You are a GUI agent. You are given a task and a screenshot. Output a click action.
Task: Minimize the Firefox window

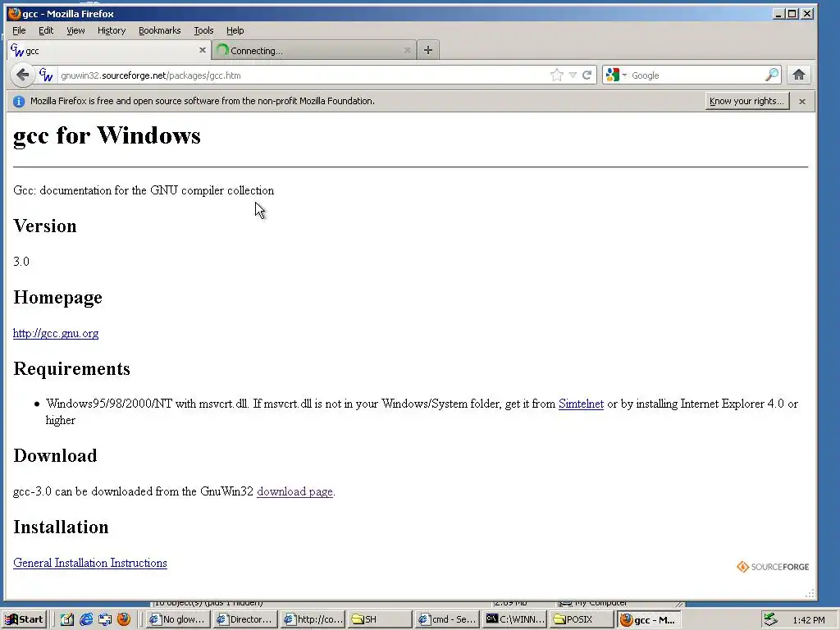pos(779,13)
